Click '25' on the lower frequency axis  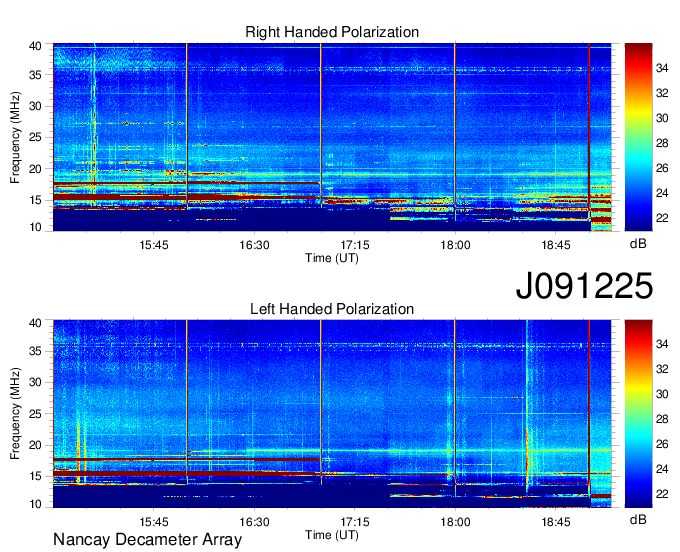[x=35, y=414]
